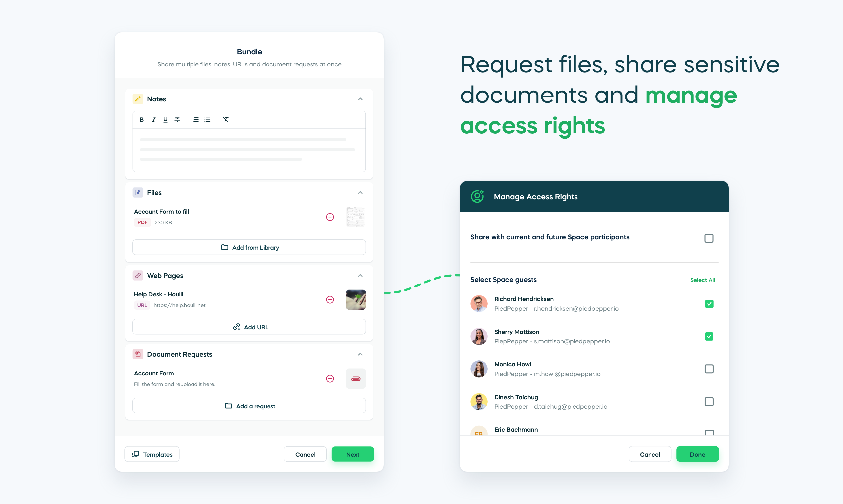843x504 pixels.
Task: Collapse the Web Pages section
Action: [360, 276]
